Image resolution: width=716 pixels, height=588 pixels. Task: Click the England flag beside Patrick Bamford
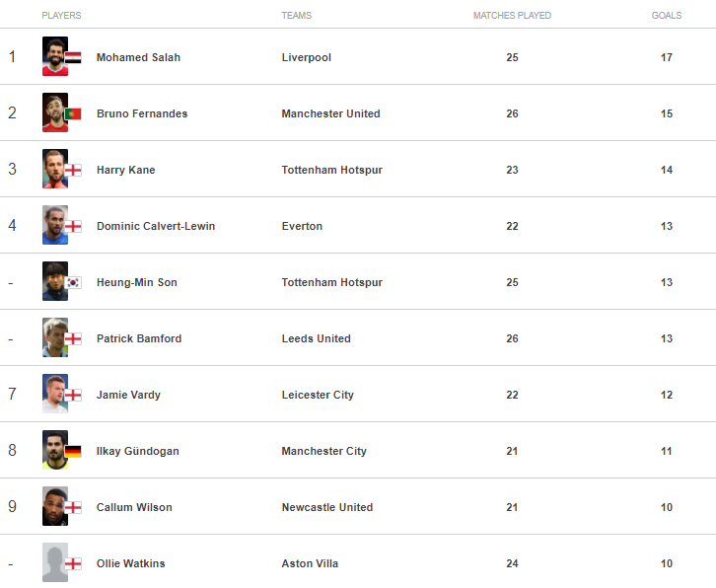coord(73,339)
